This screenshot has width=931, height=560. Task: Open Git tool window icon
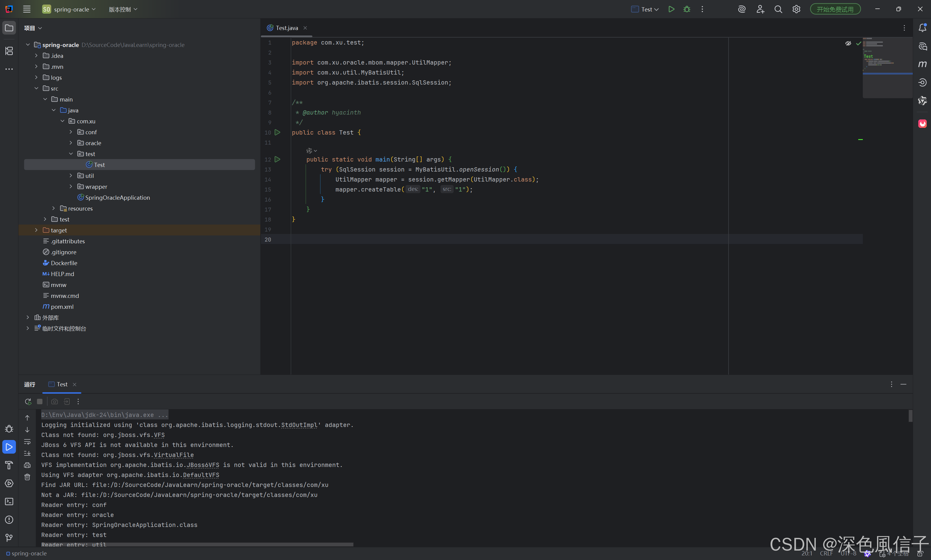(x=9, y=538)
